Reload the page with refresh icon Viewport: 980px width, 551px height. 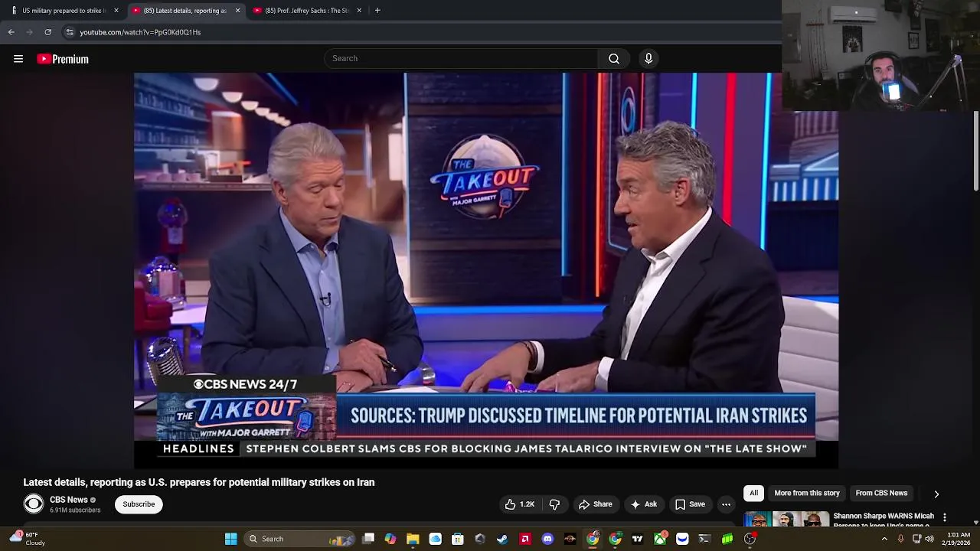click(x=47, y=32)
